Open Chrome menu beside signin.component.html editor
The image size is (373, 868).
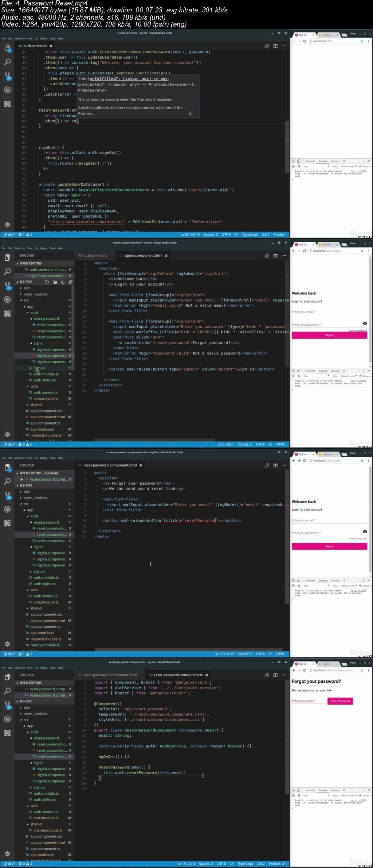tap(369, 251)
